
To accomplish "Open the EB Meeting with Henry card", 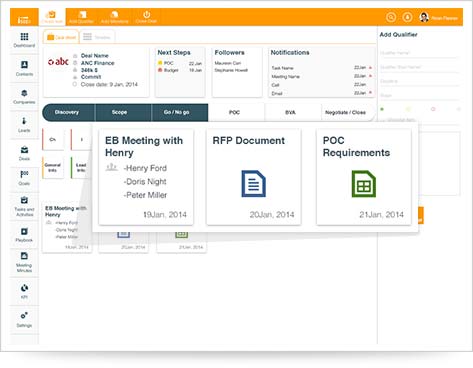I will pos(146,177).
